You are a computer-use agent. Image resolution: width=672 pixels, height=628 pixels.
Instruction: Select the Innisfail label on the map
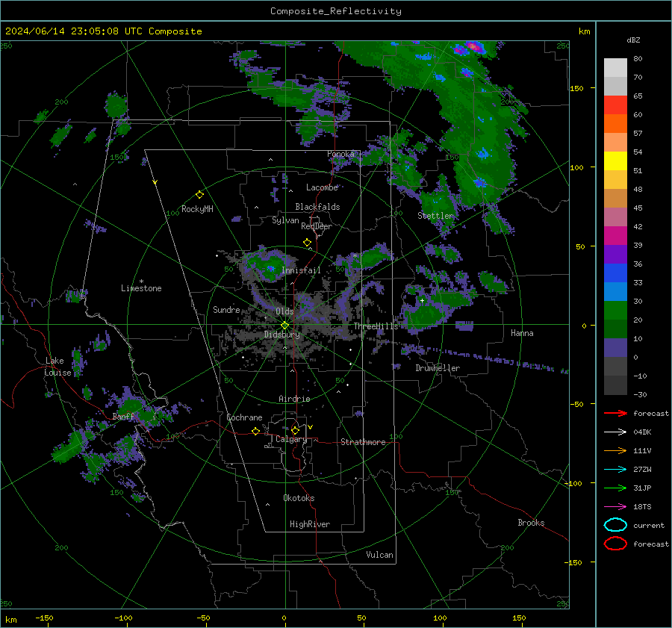click(301, 270)
